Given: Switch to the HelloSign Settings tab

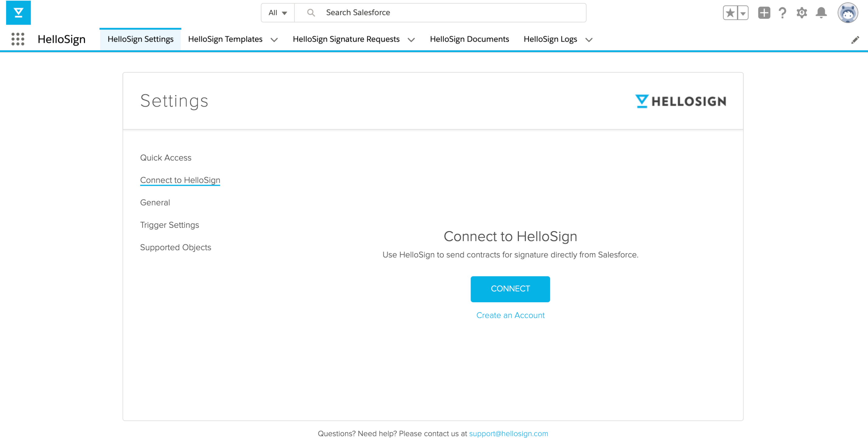Looking at the screenshot, I should point(141,40).
